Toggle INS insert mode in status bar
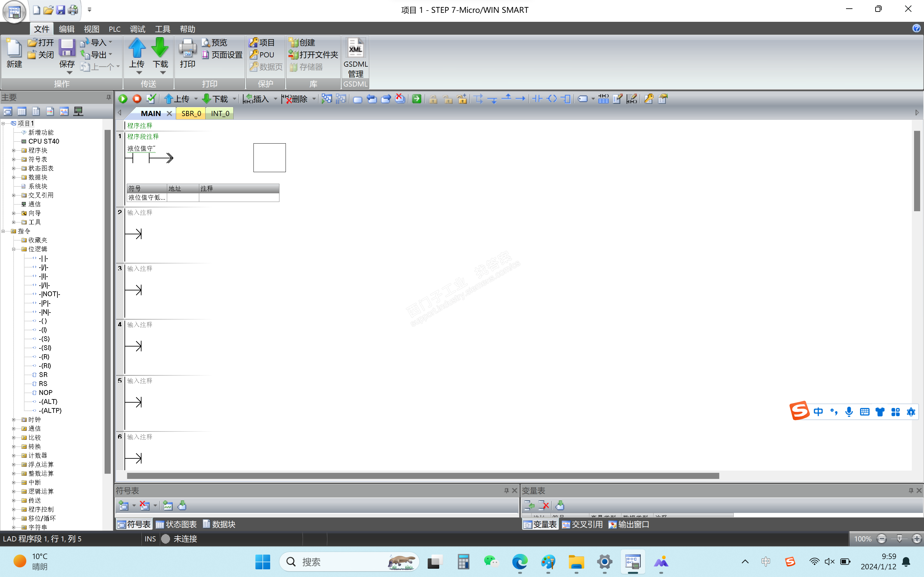Image resolution: width=924 pixels, height=577 pixels. click(150, 539)
